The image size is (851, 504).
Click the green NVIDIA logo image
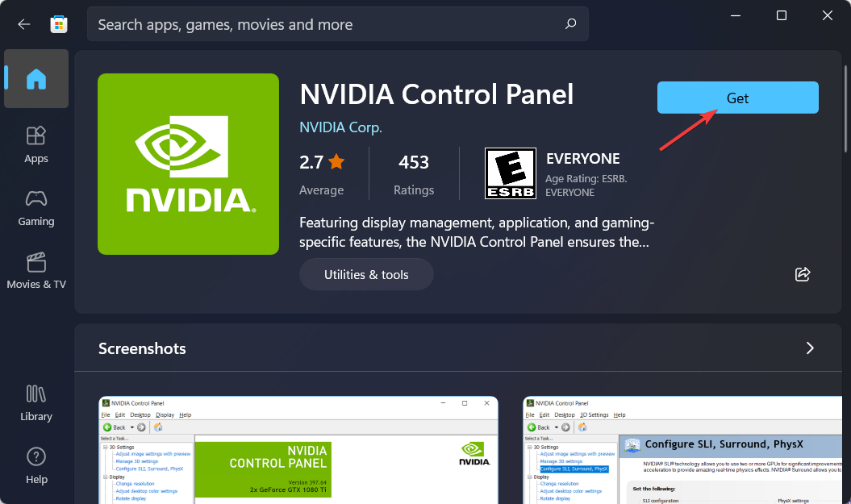188,163
